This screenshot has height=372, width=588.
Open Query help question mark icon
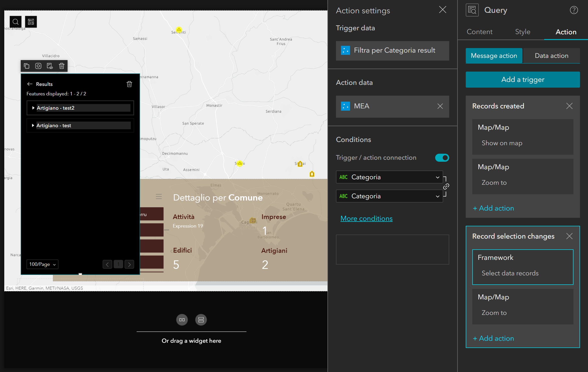point(574,10)
